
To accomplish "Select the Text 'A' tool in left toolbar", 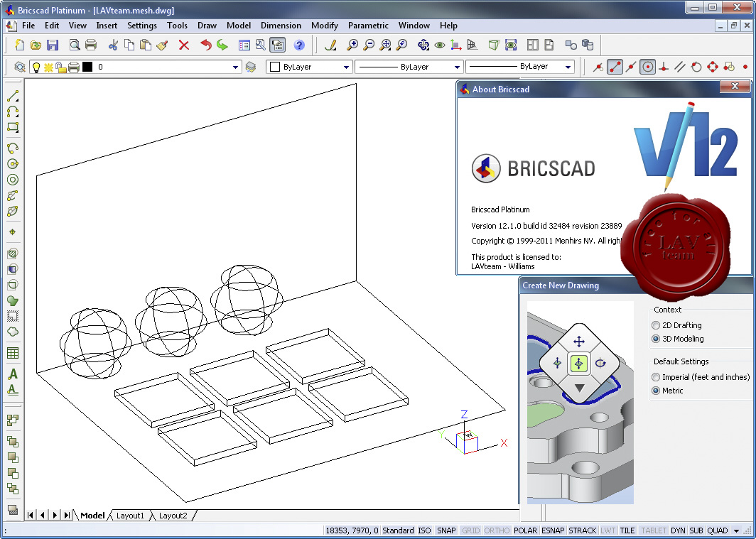I will tap(13, 374).
